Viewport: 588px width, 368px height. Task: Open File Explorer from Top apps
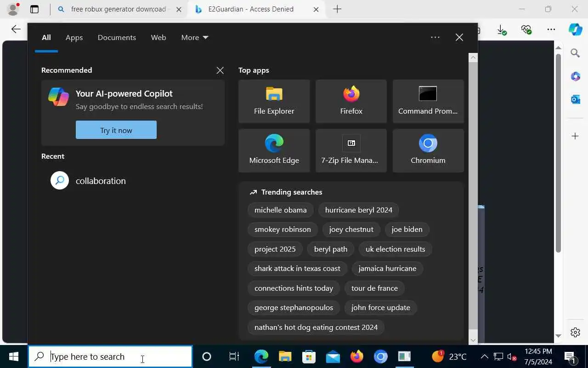274,101
